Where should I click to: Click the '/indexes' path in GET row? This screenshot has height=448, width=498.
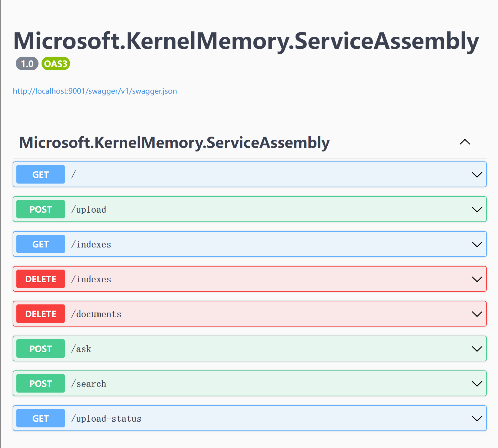tap(91, 244)
